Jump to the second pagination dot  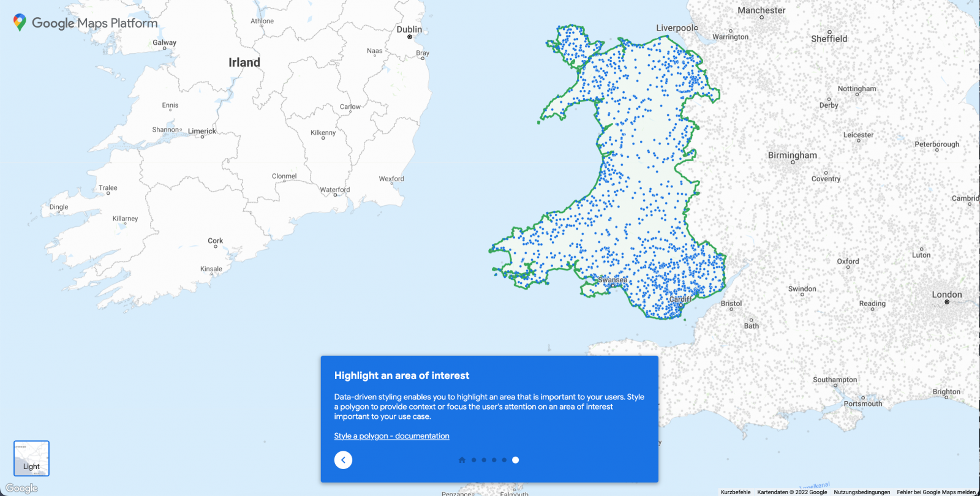484,460
